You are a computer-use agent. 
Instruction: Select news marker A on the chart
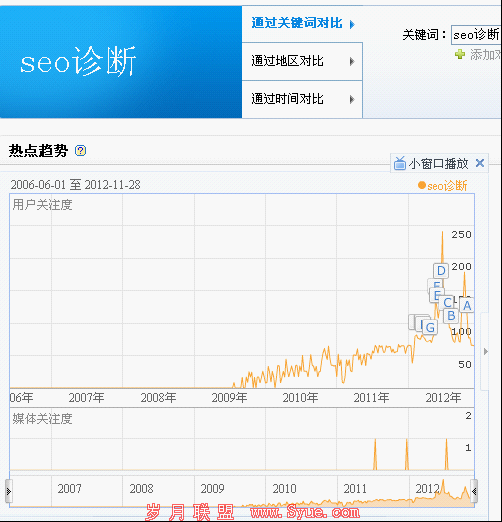(x=467, y=305)
